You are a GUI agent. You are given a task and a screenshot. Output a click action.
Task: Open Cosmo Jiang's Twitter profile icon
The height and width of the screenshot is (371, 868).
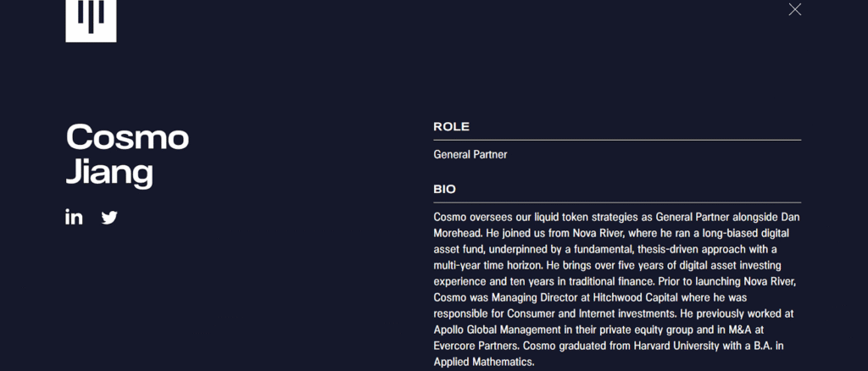pyautogui.click(x=109, y=217)
